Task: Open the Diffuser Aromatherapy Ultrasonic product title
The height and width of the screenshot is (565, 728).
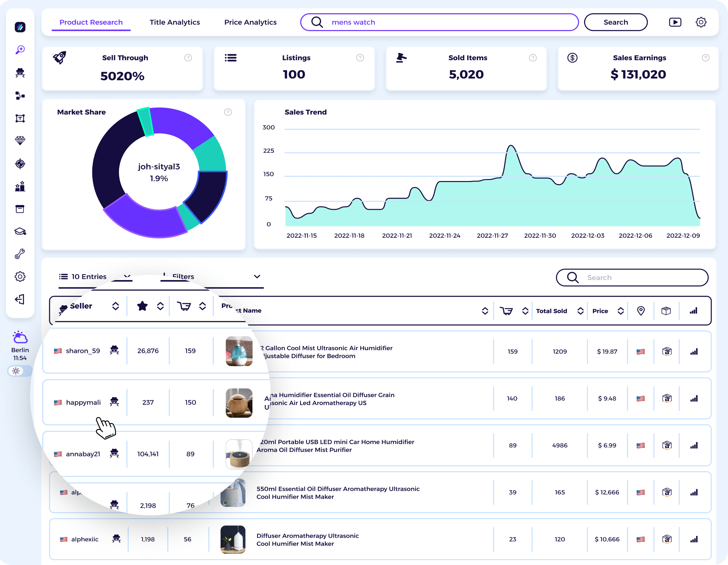Action: pyautogui.click(x=308, y=540)
